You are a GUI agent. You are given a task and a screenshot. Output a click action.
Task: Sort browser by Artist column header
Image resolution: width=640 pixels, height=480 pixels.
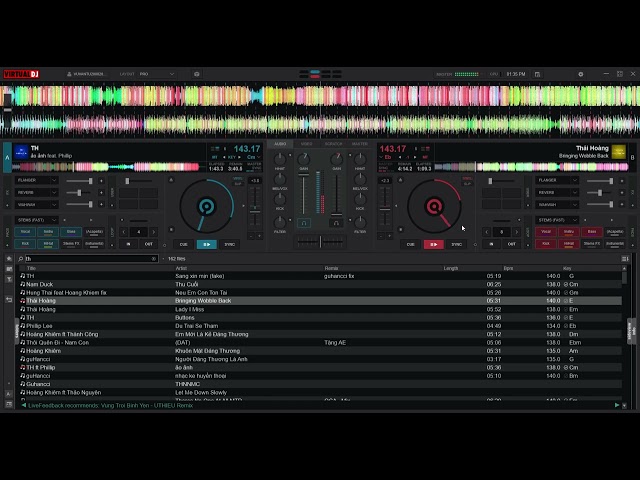(x=181, y=268)
